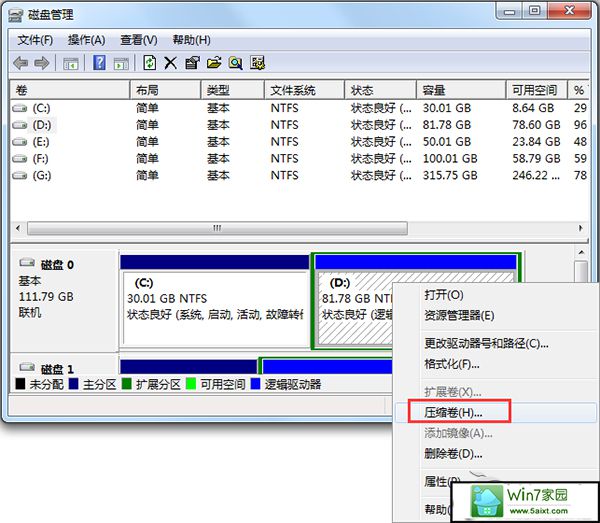
Task: Click the Disk Management title bar icon
Action: [16, 15]
